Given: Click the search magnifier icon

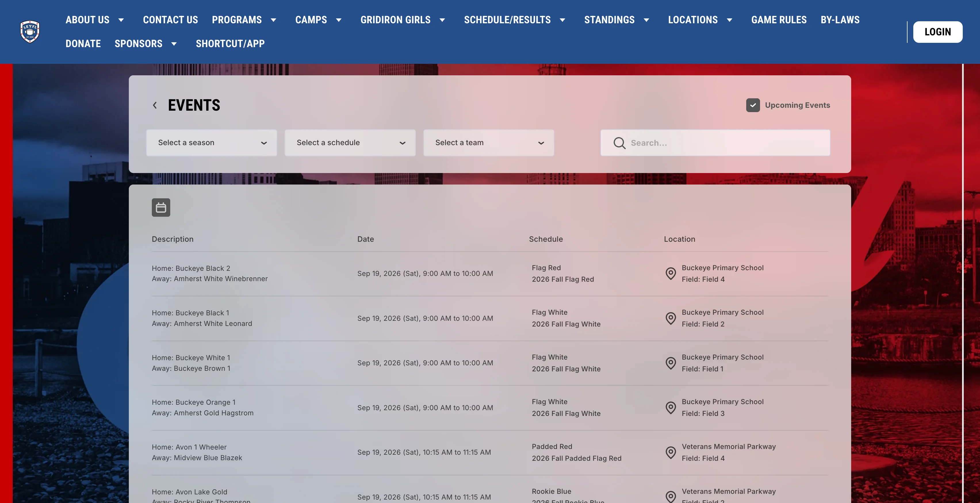Looking at the screenshot, I should tap(619, 143).
